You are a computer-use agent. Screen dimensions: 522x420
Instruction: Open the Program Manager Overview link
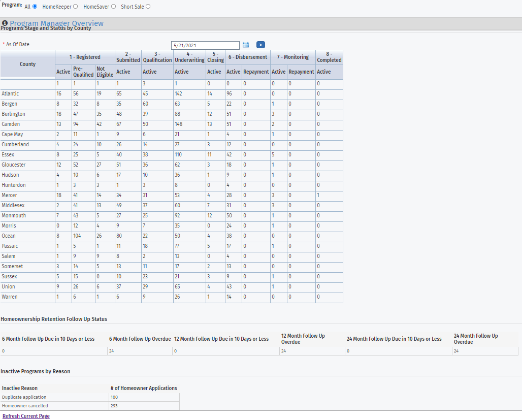56,23
